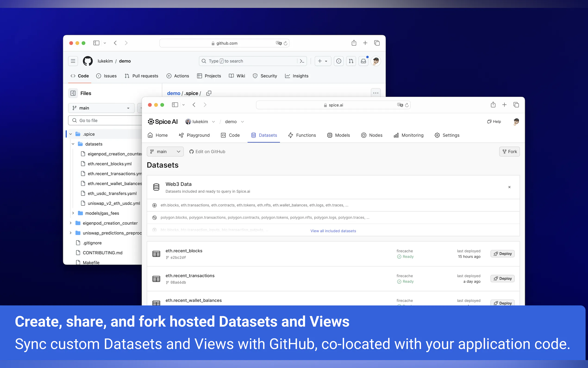This screenshot has height=368, width=588.
Task: Open the demo app dropdown chevron
Action: point(242,122)
